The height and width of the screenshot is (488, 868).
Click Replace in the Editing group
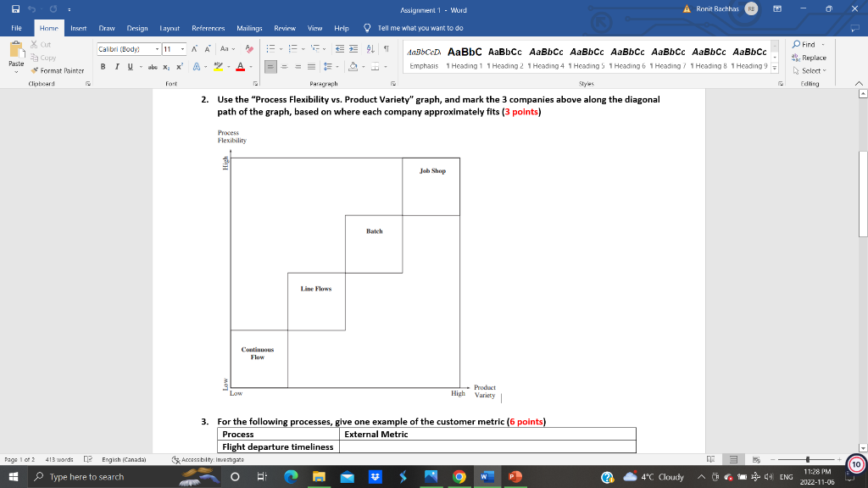click(809, 58)
